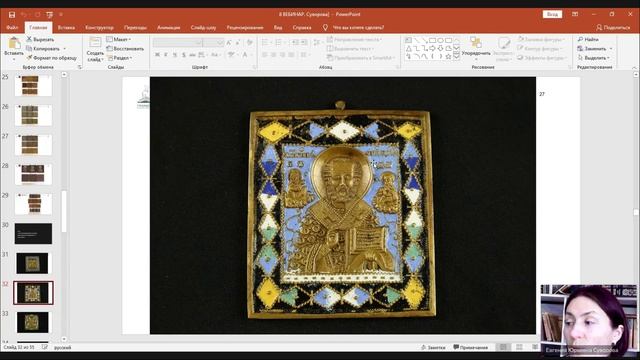Select the triangle shape in shapes gallery
The width and height of the screenshot is (640, 360).
click(x=409, y=49)
